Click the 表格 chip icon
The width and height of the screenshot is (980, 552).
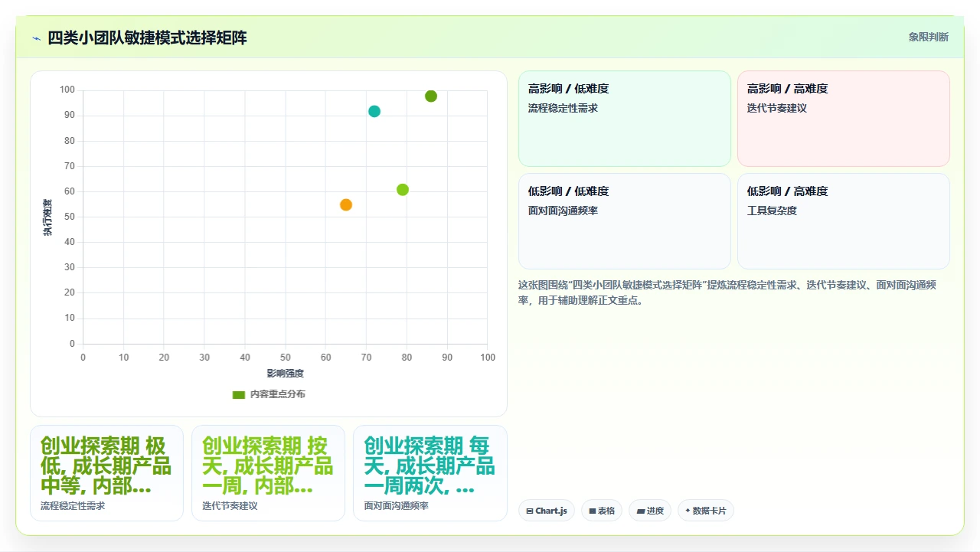(x=593, y=511)
